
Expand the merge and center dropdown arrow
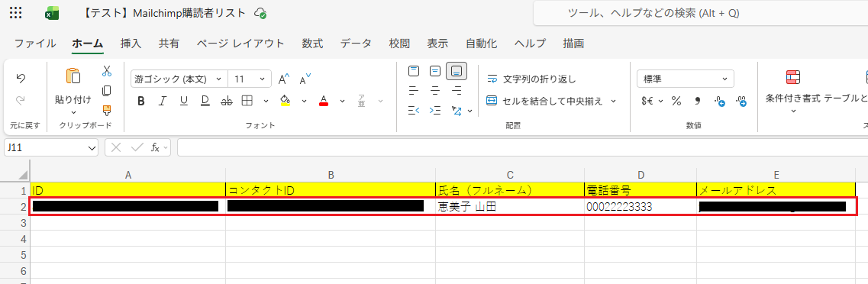pyautogui.click(x=613, y=101)
